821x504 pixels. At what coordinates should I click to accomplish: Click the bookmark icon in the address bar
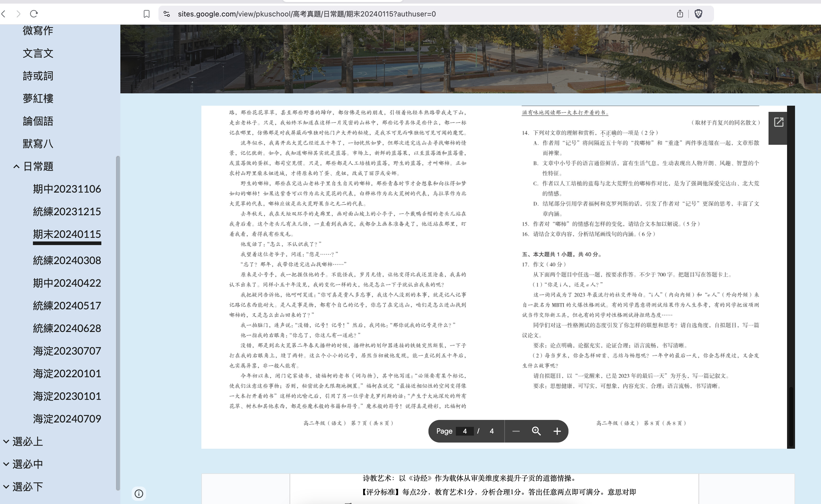pyautogui.click(x=146, y=14)
